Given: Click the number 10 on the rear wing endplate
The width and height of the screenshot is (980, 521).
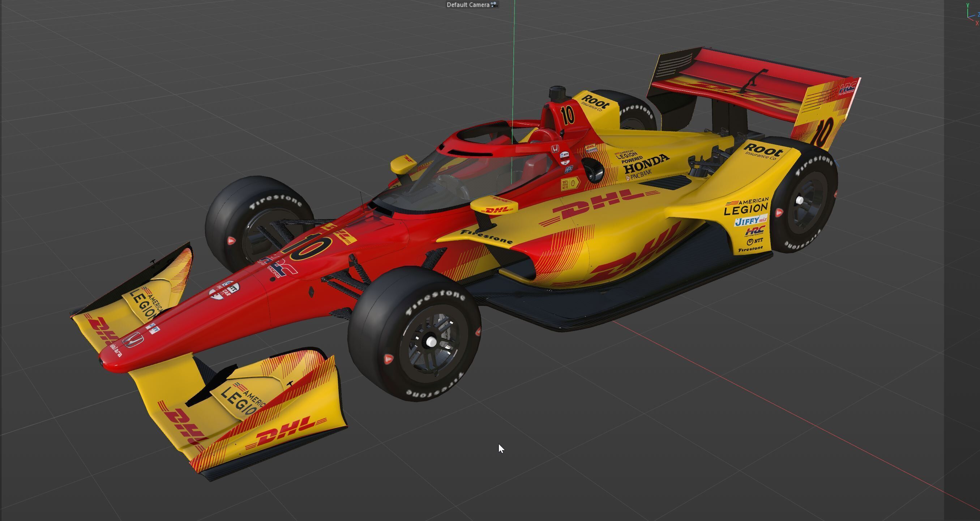Looking at the screenshot, I should 822,132.
